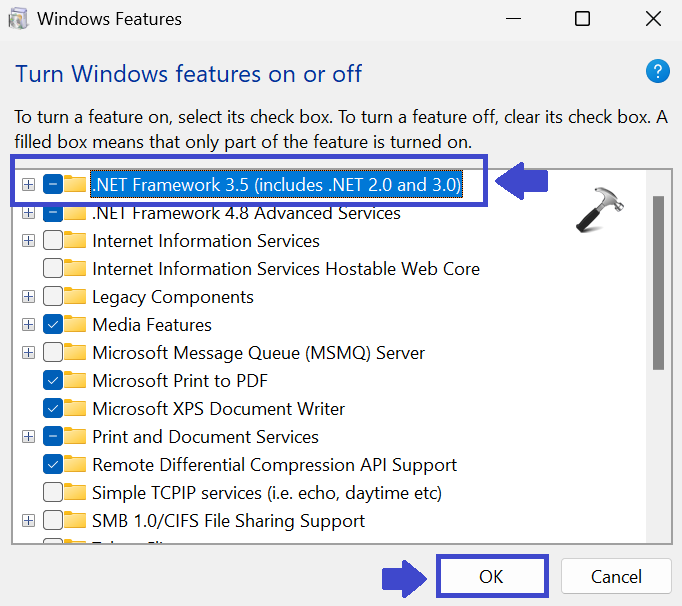Click the Legacy Components folder icon

pyautogui.click(x=75, y=297)
